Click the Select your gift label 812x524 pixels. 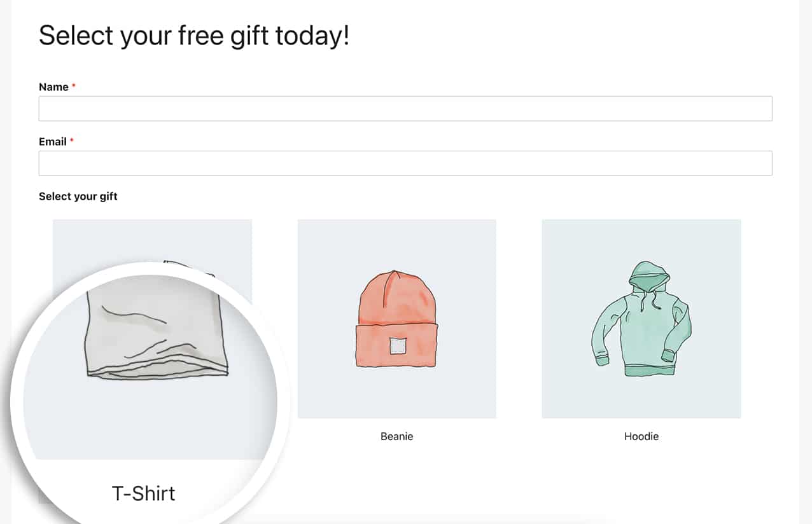point(78,196)
